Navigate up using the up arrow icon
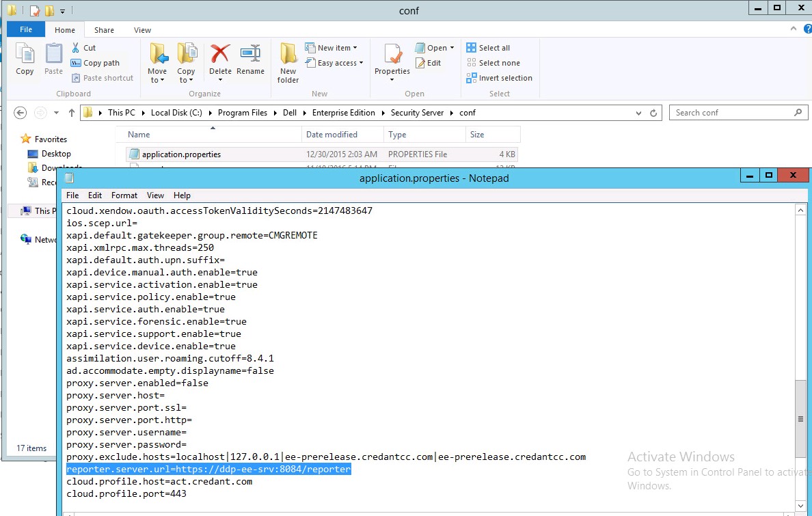This screenshot has width=812, height=516. pos(71,113)
